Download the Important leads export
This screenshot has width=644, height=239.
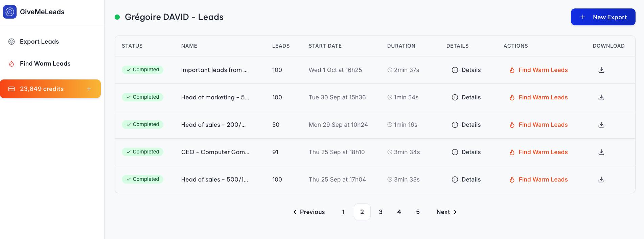[x=601, y=70]
